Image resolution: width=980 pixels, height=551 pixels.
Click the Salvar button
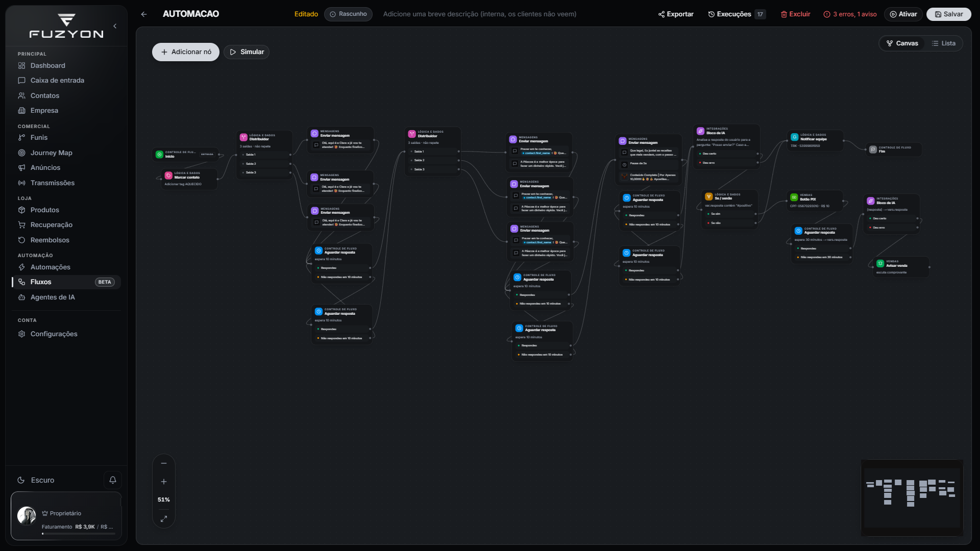[949, 14]
